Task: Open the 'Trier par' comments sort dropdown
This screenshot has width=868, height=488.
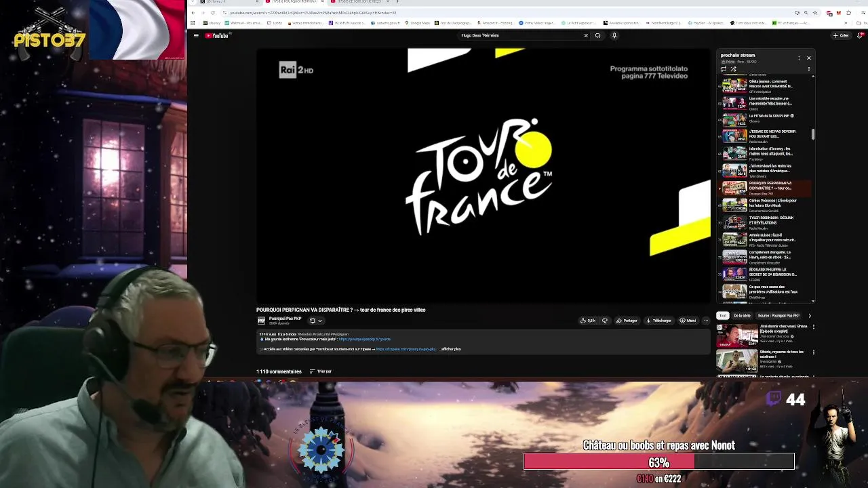Action: tap(321, 371)
